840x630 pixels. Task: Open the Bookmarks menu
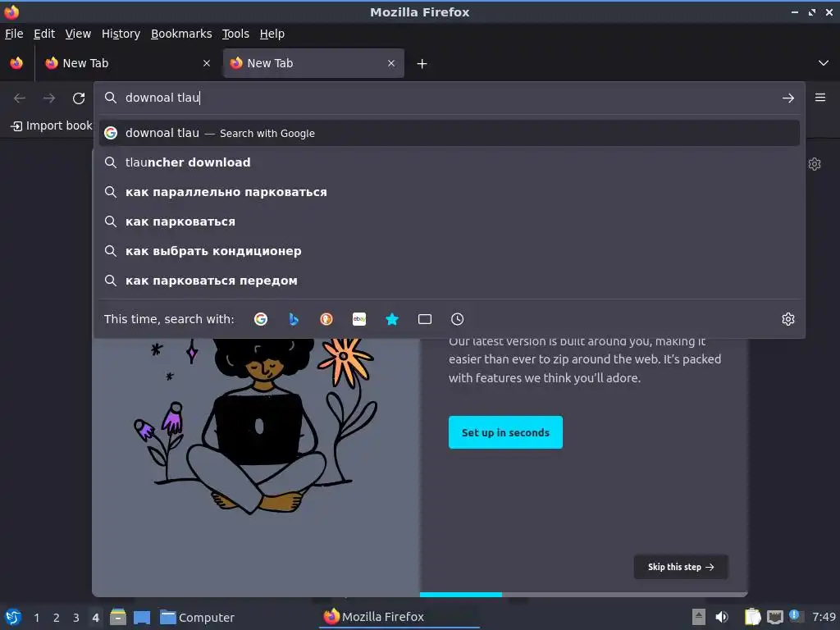coord(181,34)
